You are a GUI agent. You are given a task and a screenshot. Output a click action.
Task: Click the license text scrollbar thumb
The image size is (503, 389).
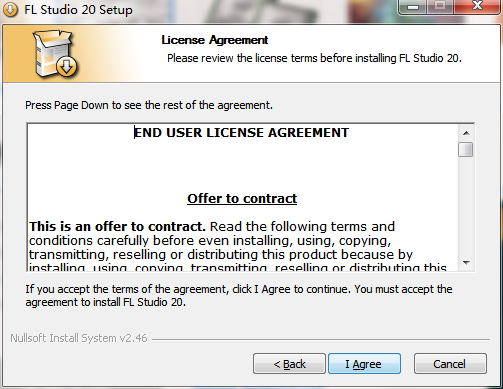466,149
